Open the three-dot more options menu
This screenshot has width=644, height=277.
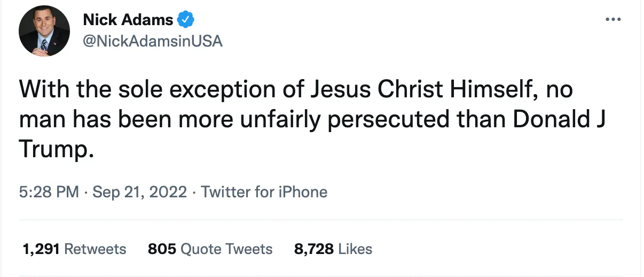pyautogui.click(x=612, y=20)
